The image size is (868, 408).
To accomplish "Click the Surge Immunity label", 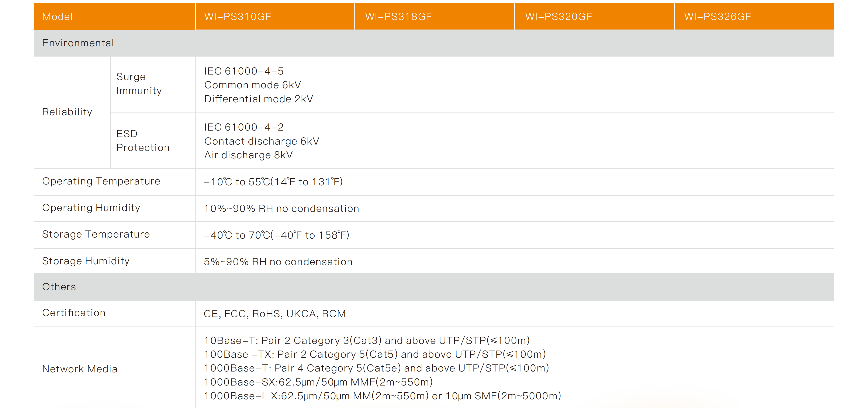I will point(139,84).
